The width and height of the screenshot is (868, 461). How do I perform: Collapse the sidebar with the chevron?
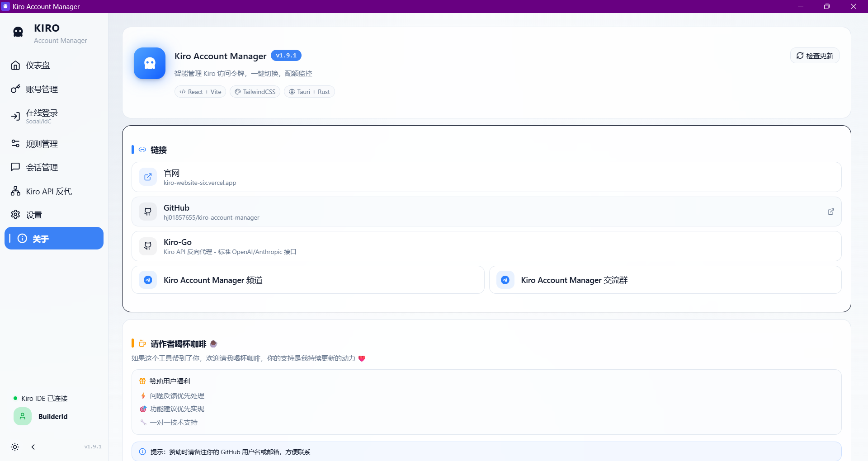(x=33, y=447)
